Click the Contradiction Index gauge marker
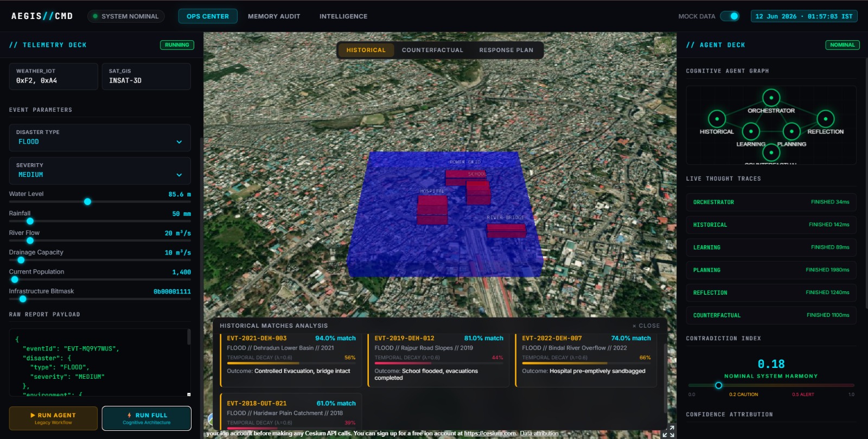 [x=718, y=385]
